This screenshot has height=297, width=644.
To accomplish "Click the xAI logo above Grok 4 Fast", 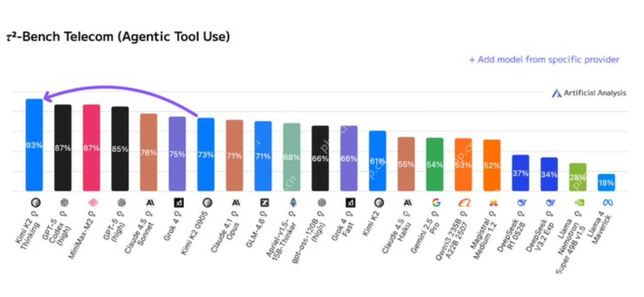I will tap(350, 202).
